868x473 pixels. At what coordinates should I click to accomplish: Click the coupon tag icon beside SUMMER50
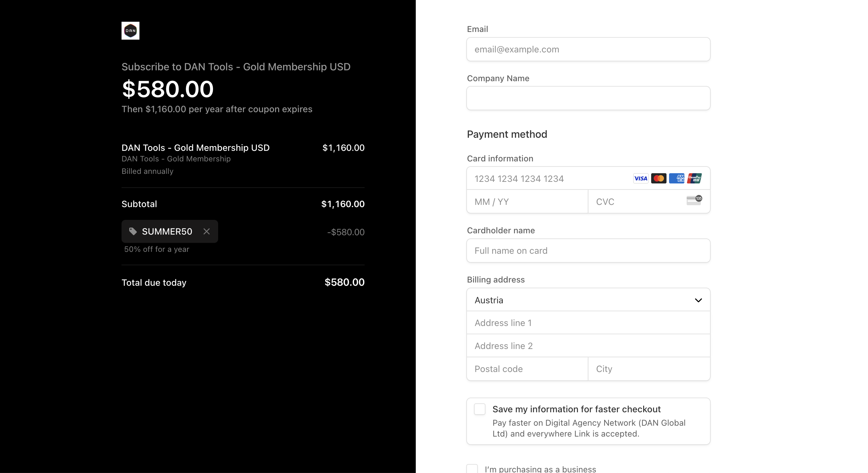(x=133, y=231)
